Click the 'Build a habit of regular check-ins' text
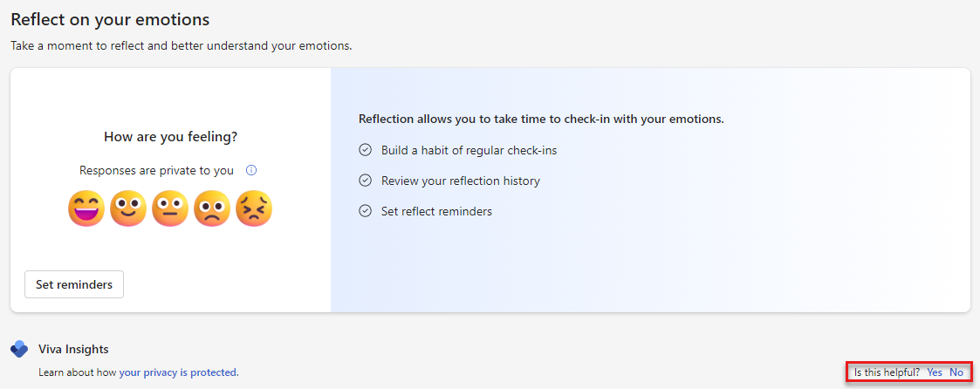 pos(469,150)
